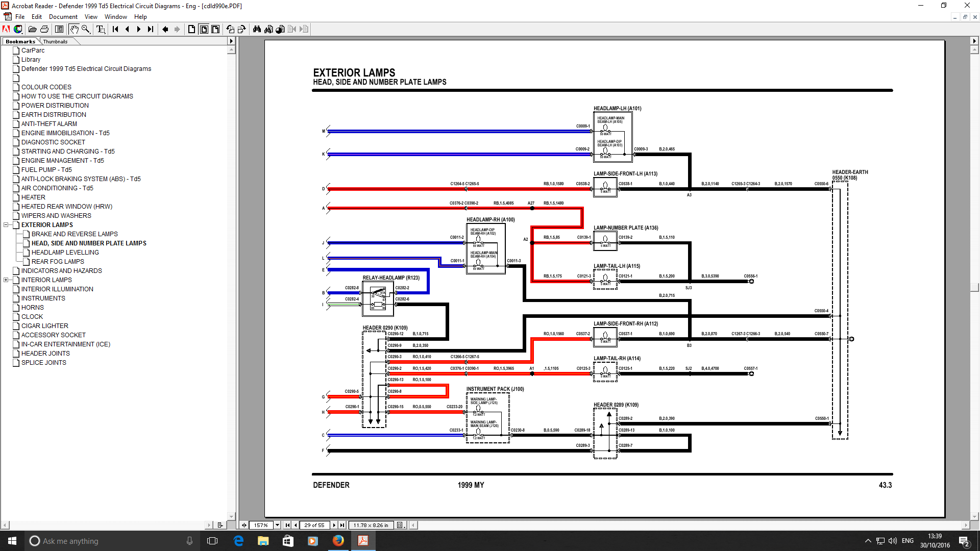Click document vertical scrollbar up arrow
The width and height of the screenshot is (980, 551).
click(974, 50)
